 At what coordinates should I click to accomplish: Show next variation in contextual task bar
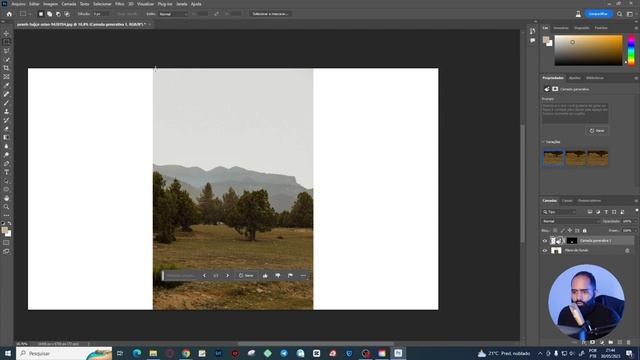(x=228, y=276)
